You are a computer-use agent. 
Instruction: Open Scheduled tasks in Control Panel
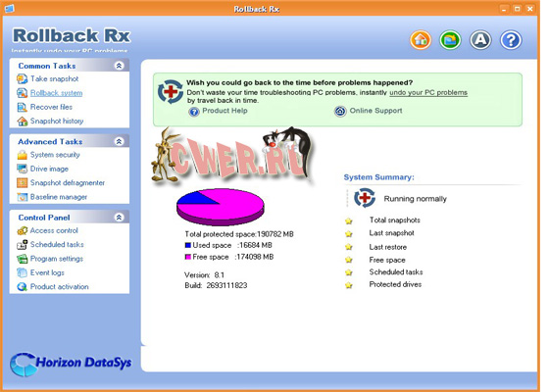[x=57, y=244]
